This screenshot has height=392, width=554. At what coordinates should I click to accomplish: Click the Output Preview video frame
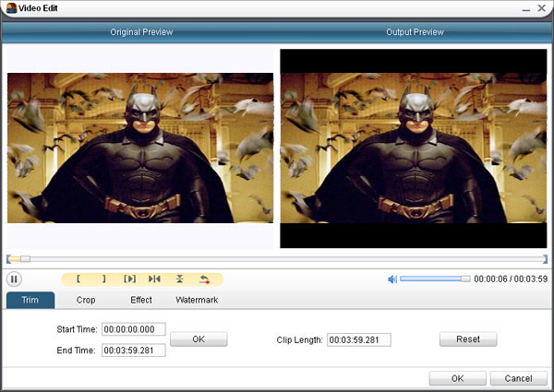tap(414, 148)
